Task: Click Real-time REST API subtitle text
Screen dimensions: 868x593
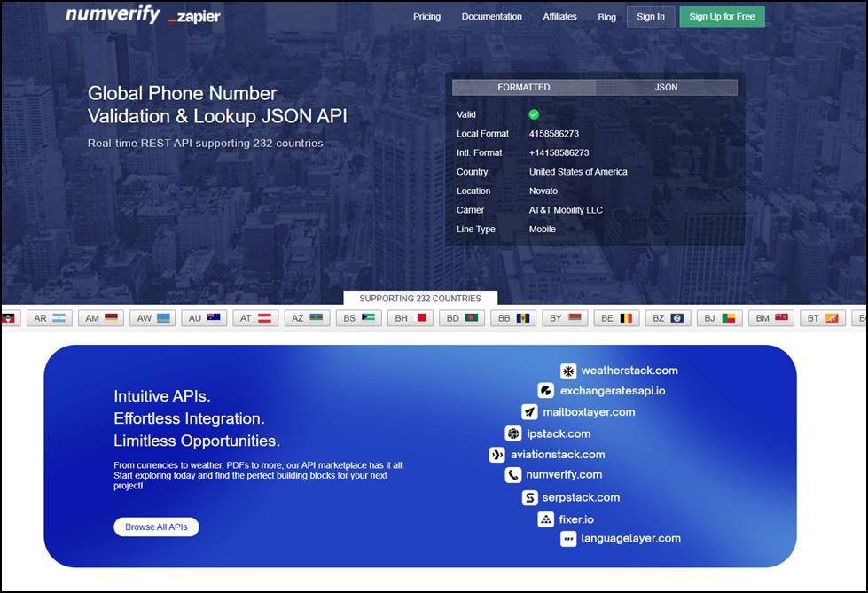Action: pyautogui.click(x=206, y=143)
